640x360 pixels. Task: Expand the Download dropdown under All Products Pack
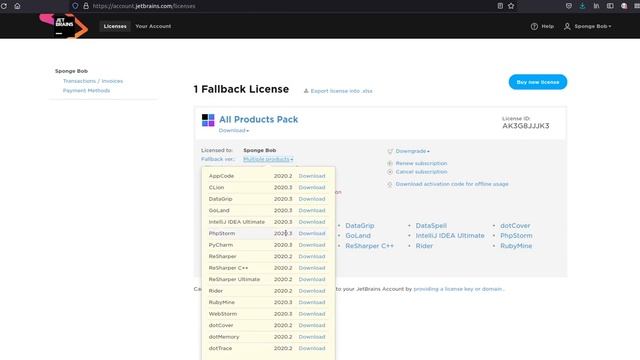[x=233, y=131]
